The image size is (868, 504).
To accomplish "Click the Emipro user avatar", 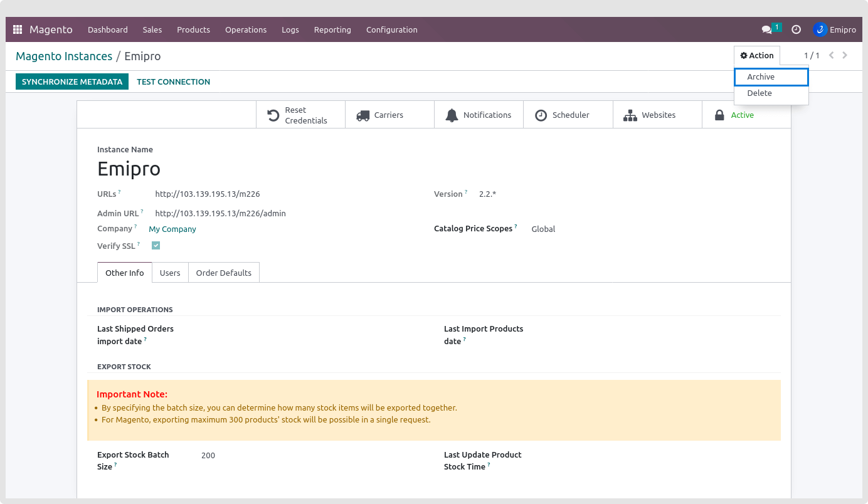I will click(820, 29).
